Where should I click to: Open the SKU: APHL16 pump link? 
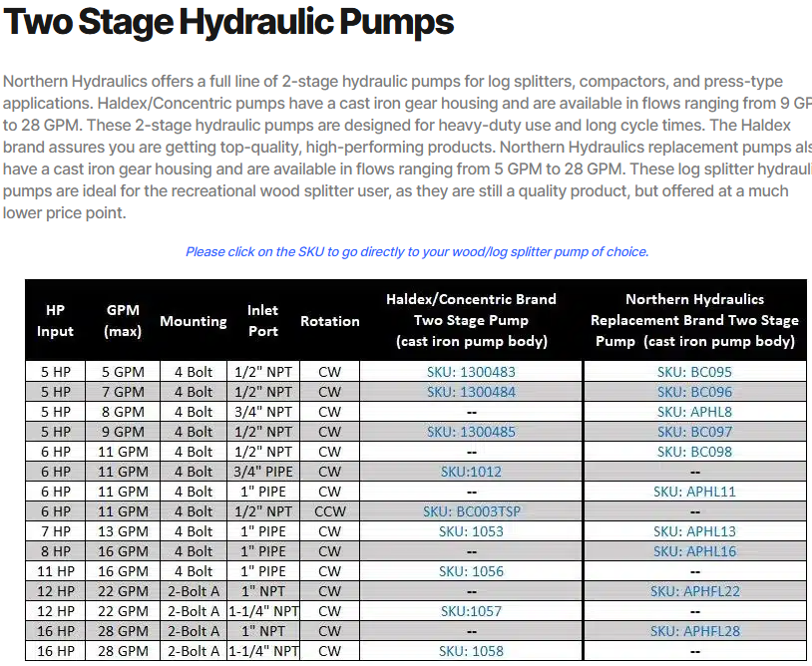[x=694, y=551]
